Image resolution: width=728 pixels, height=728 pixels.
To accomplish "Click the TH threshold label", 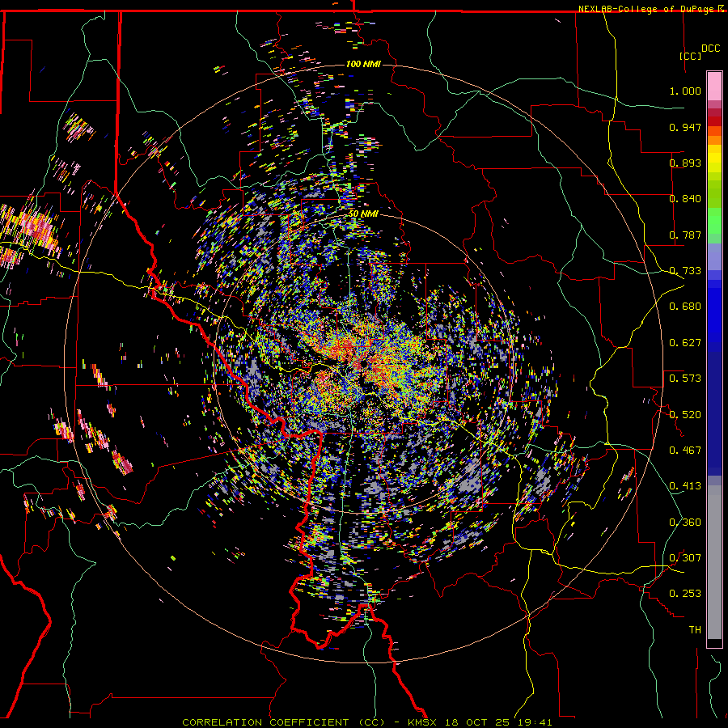I will point(695,630).
